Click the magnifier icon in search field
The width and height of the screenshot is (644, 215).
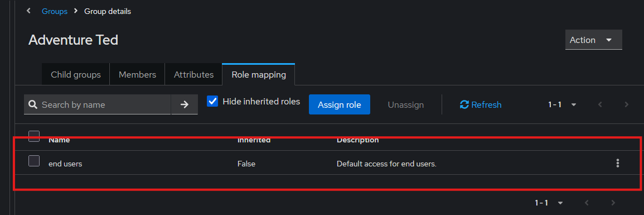click(x=33, y=105)
